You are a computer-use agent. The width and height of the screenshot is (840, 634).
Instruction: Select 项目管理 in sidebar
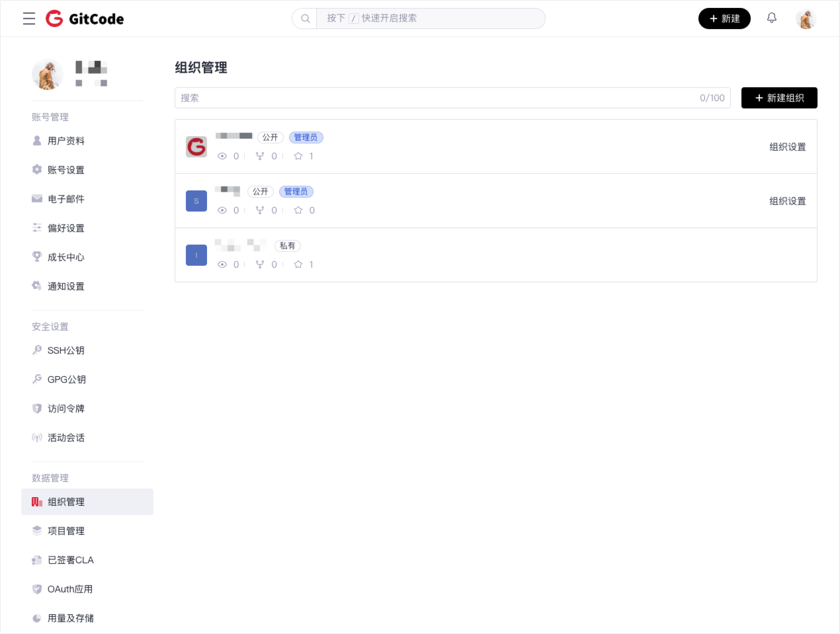[66, 531]
